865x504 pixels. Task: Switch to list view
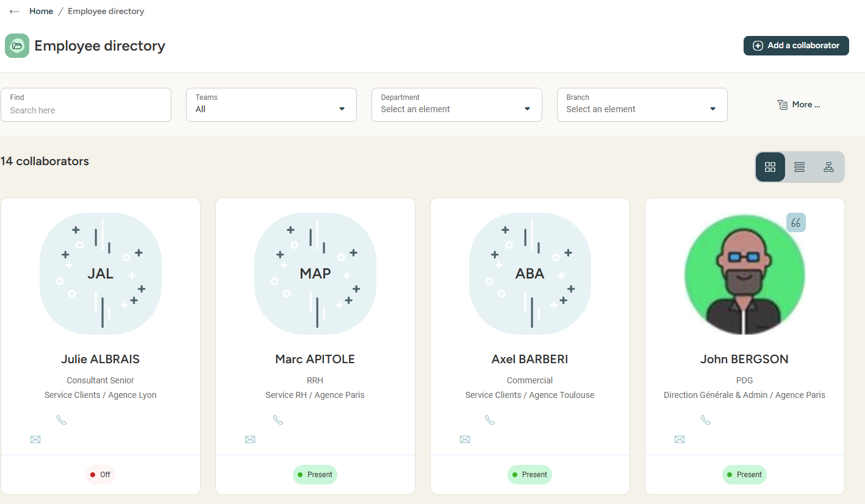pos(799,167)
